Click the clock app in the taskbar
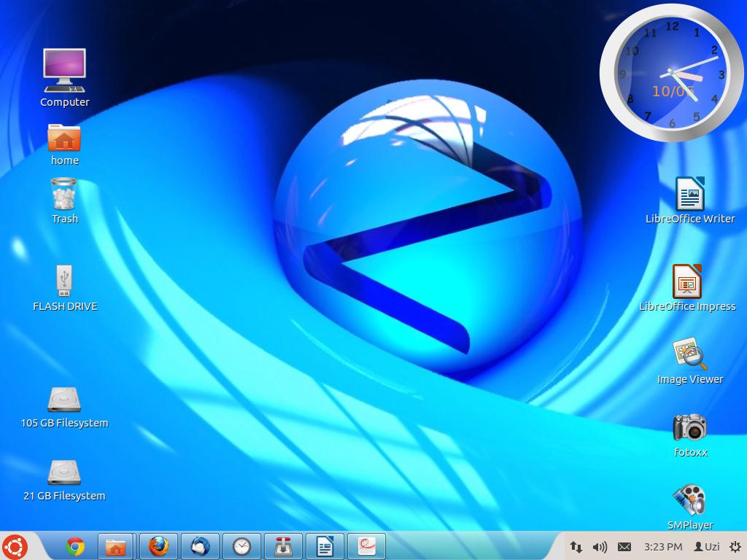Image resolution: width=747 pixels, height=560 pixels. tap(241, 546)
